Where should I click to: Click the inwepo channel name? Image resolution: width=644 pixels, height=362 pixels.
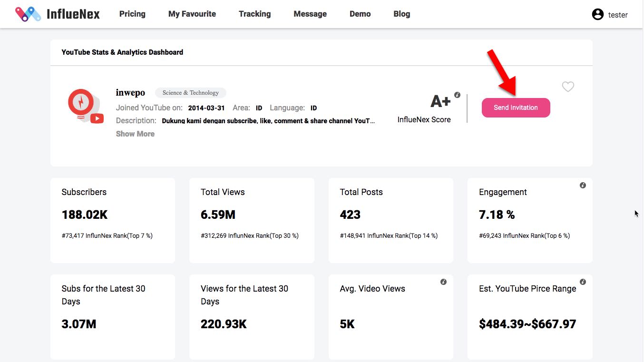point(130,93)
